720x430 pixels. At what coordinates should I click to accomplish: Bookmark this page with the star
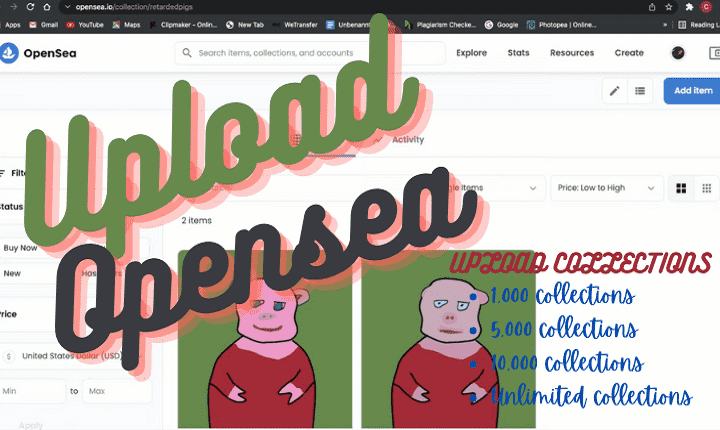pos(669,7)
